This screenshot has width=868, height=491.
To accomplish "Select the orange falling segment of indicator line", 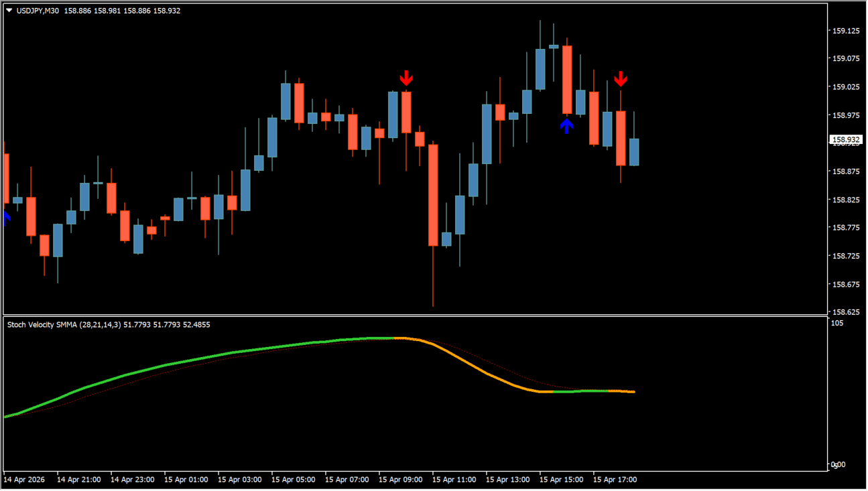I will coord(483,372).
